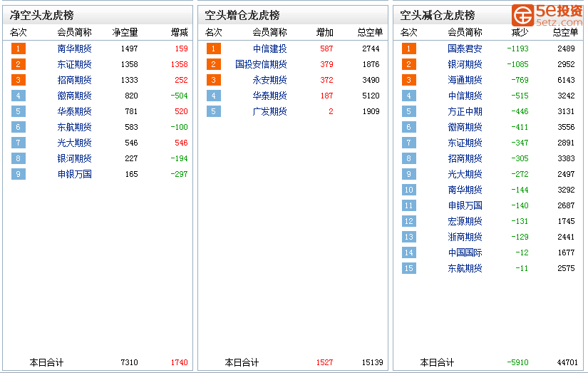Click 净空头龙虎榜 panel title
This screenshot has height=373, width=588.
[42, 16]
